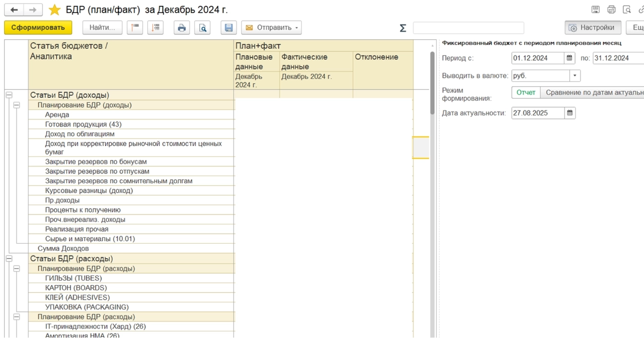Image resolution: width=644 pixels, height=338 pixels.
Task: Select the Пр.доходы row
Action: (131, 200)
